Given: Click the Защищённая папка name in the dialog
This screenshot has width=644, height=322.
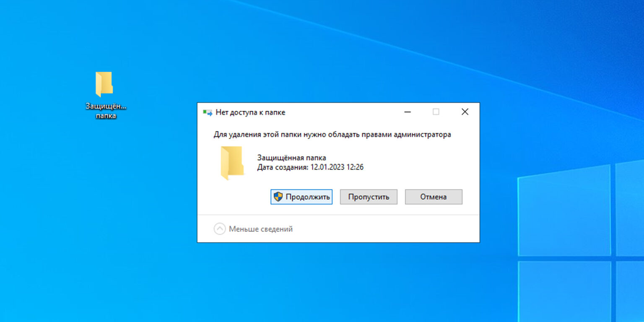Looking at the screenshot, I should click(x=291, y=158).
